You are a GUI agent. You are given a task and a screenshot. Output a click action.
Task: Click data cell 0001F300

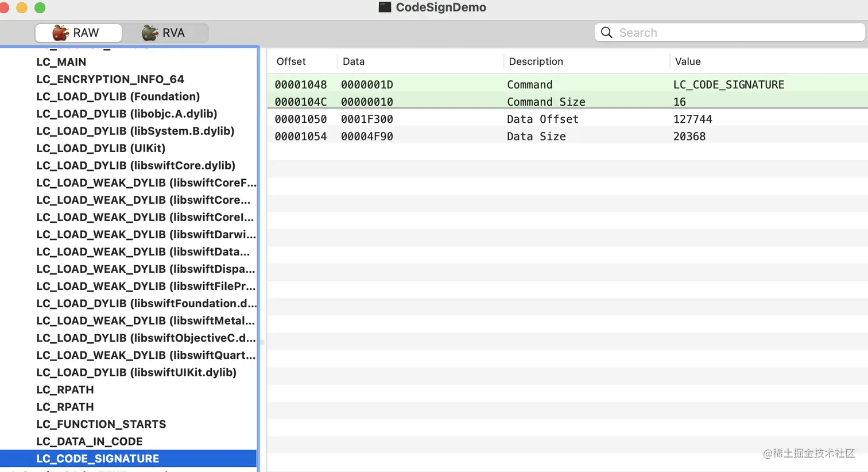click(367, 119)
